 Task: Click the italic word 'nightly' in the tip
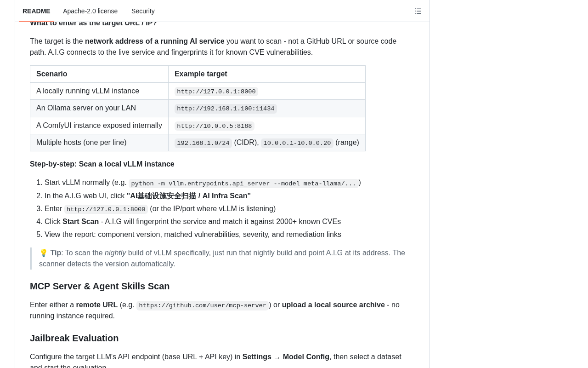[115, 253]
